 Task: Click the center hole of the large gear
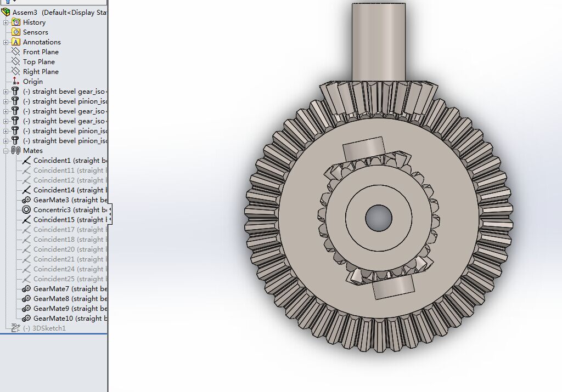click(x=379, y=218)
